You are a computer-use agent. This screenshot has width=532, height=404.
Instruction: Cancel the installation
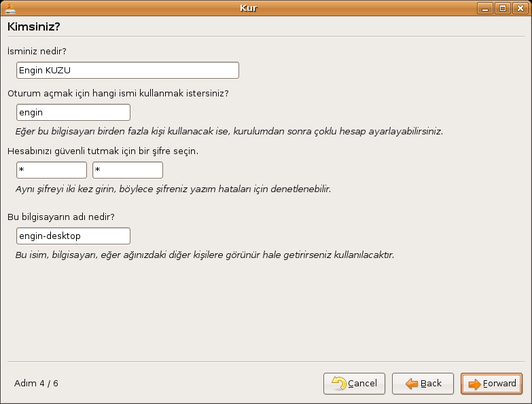tap(354, 384)
